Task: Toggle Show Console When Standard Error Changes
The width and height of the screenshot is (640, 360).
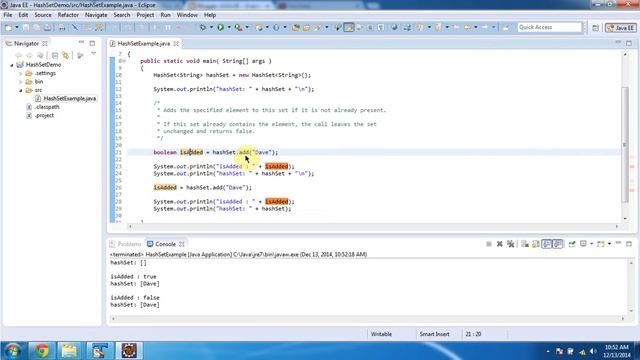Action: click(x=558, y=244)
